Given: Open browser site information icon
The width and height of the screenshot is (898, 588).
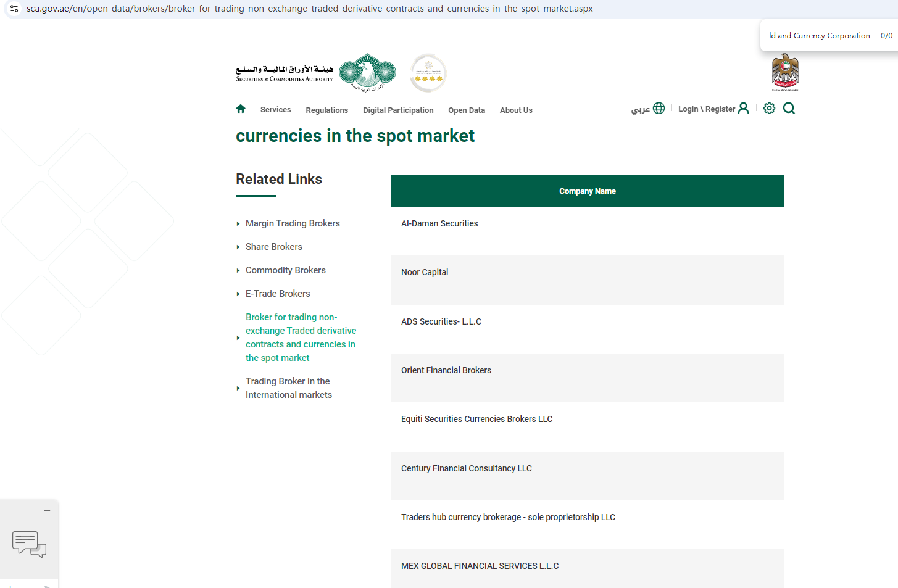Looking at the screenshot, I should [14, 9].
